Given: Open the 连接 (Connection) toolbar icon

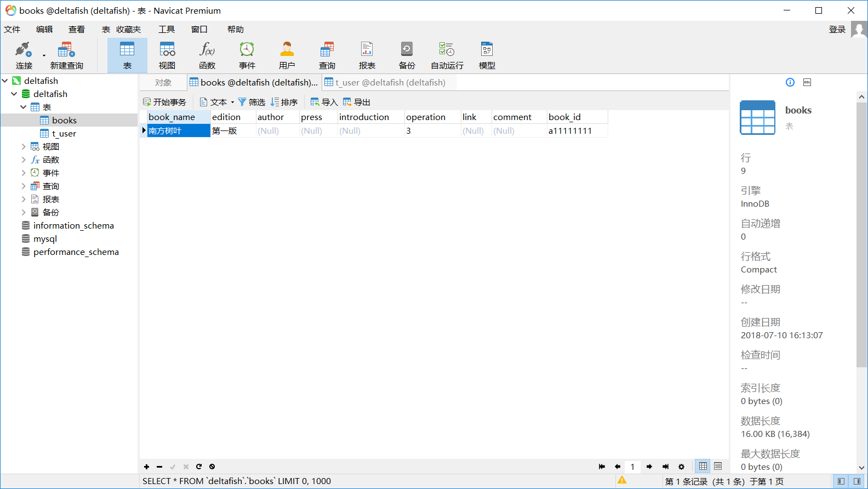Looking at the screenshot, I should [24, 55].
